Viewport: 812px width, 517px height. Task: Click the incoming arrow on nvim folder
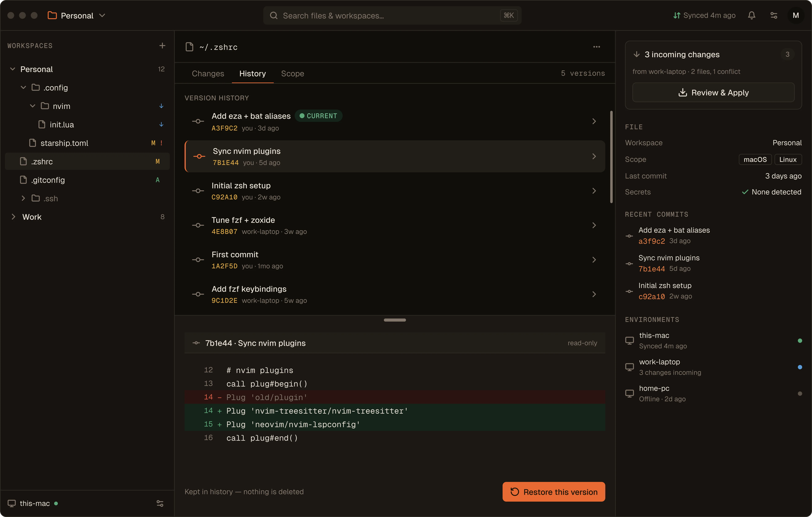(x=161, y=106)
